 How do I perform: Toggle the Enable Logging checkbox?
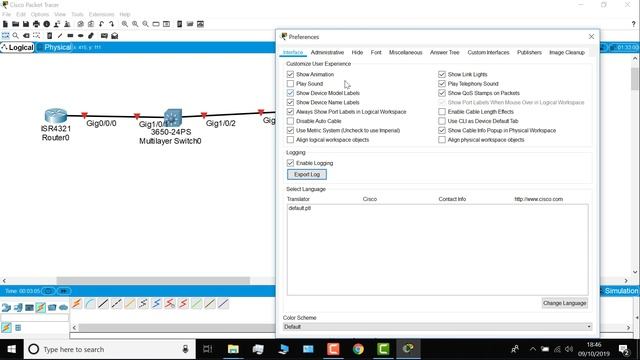pyautogui.click(x=290, y=163)
